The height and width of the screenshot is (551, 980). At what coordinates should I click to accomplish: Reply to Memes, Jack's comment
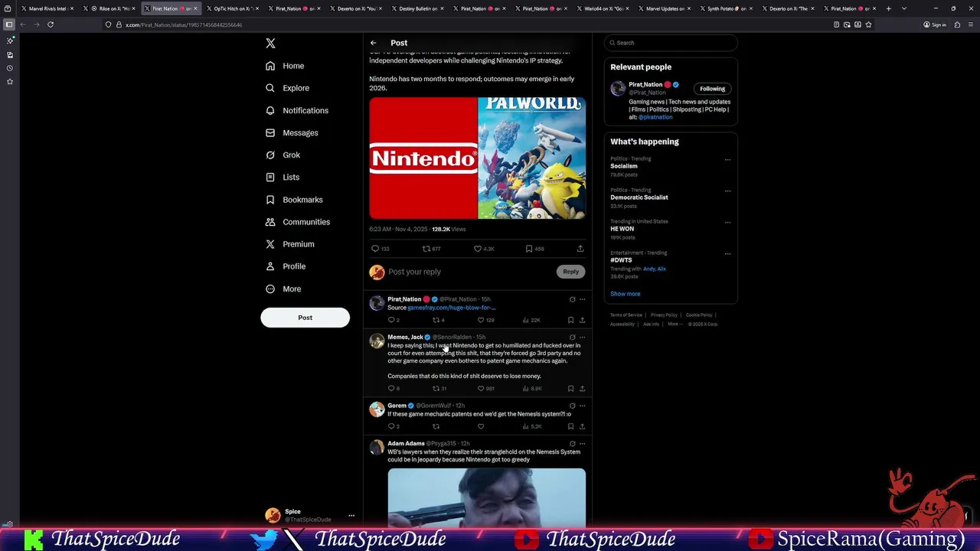pos(391,388)
